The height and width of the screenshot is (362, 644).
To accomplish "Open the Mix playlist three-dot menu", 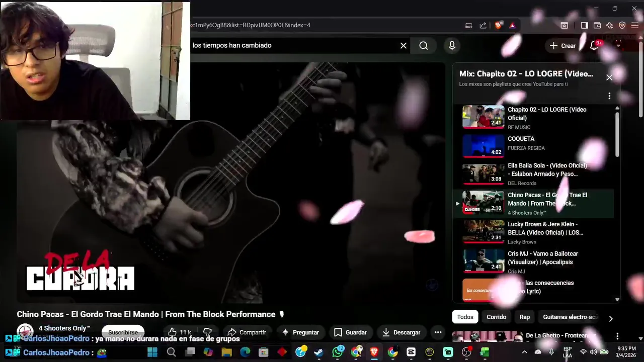I will tap(609, 96).
